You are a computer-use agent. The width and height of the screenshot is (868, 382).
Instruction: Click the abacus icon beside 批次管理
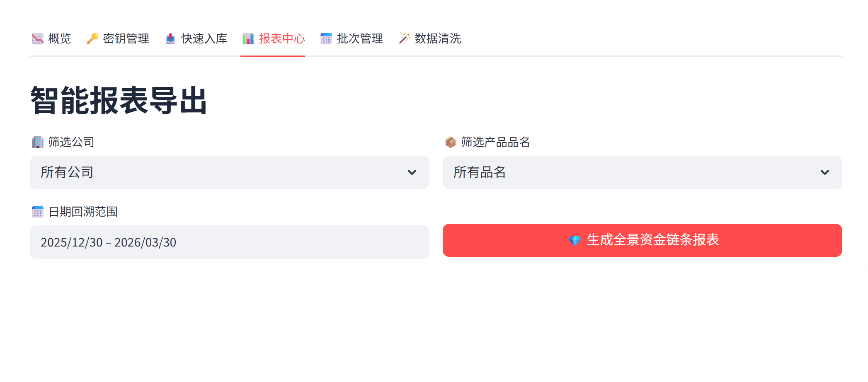(326, 39)
